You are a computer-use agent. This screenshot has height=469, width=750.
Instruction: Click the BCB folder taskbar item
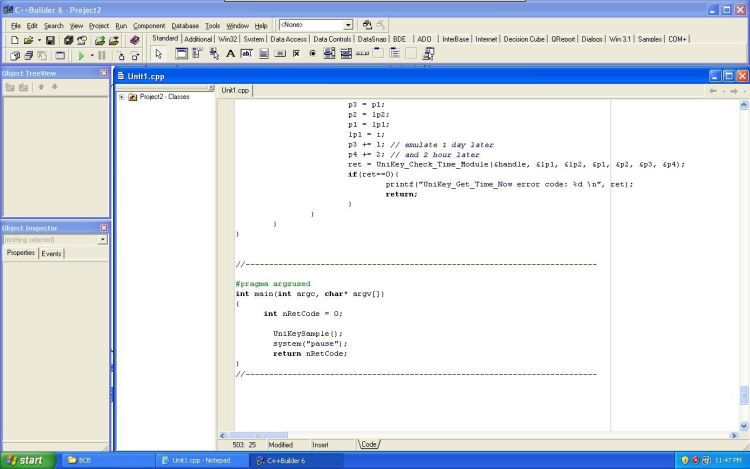(108, 460)
